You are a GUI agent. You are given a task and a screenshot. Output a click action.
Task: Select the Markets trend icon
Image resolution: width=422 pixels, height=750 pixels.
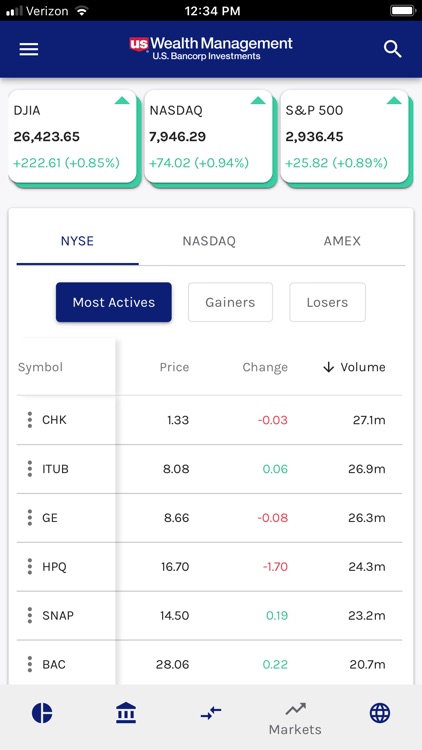coord(295,709)
